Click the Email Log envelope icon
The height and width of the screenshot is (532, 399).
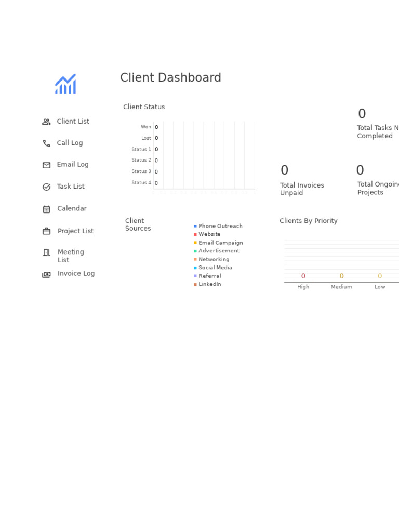pos(46,165)
